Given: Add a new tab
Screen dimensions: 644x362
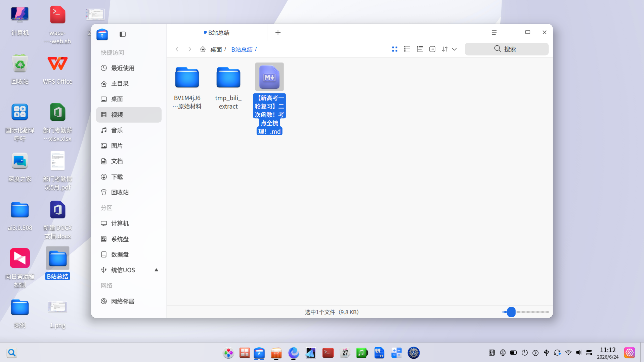Looking at the screenshot, I should tap(278, 33).
